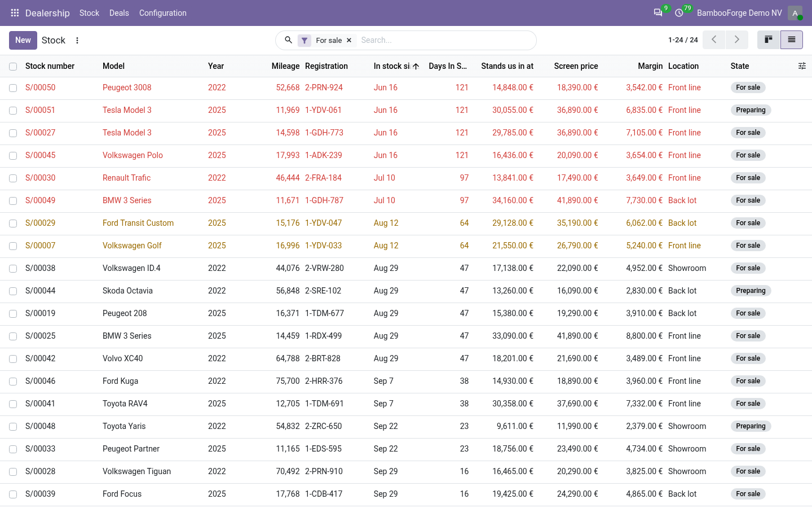Viewport: 812px width, 508px height.
Task: Sort by Mileage column header
Action: 285,66
